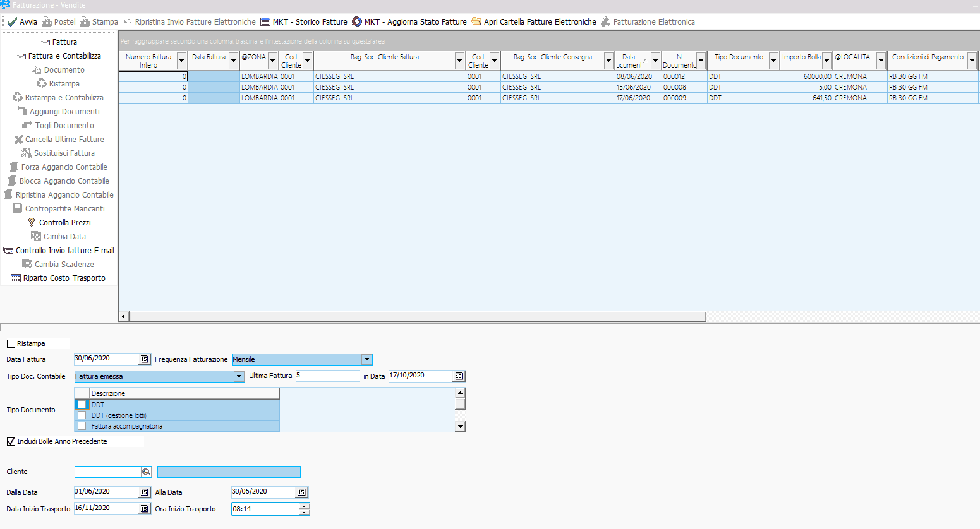The image size is (980, 529).
Task: Click MKT - Aggiorna Stato Fatture refresh icon
Action: [x=357, y=21]
